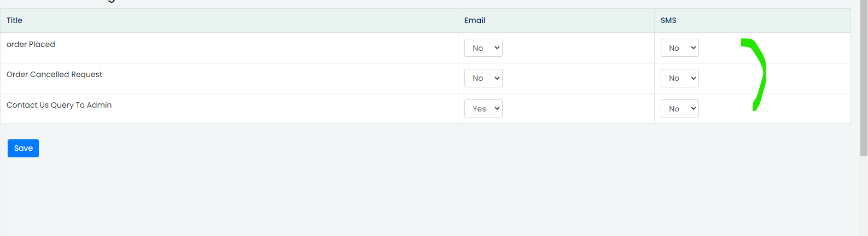
Task: Select the order Placed row title
Action: point(31,44)
